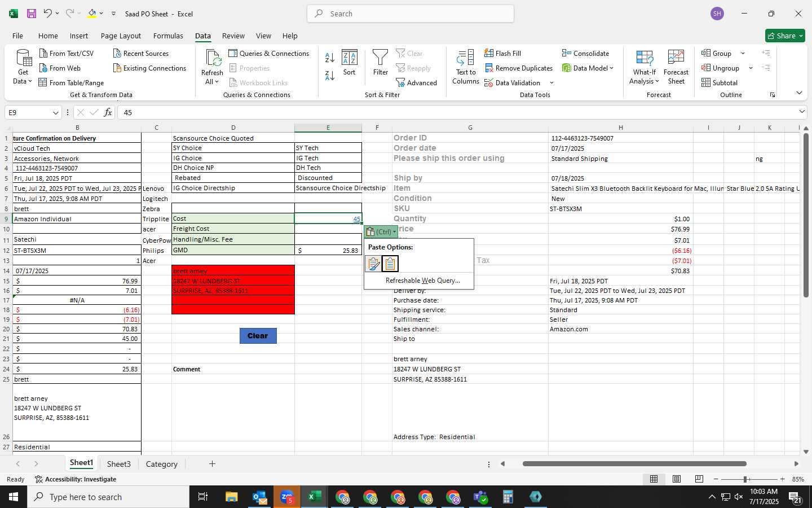Sort A to Z ascending

tap(330, 58)
